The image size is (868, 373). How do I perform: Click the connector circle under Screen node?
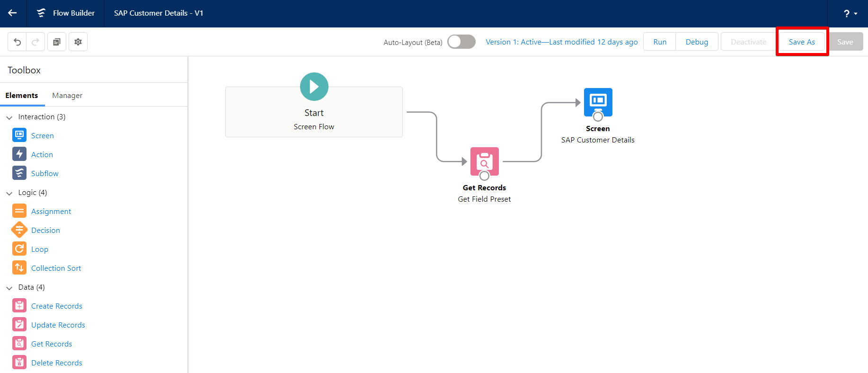click(x=598, y=116)
